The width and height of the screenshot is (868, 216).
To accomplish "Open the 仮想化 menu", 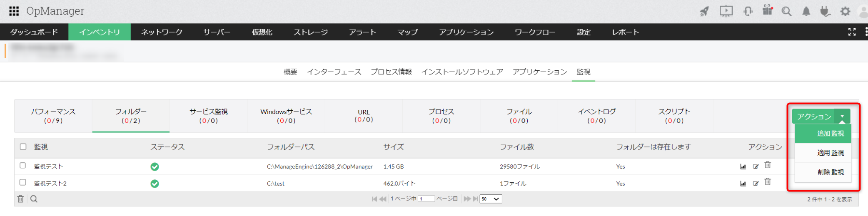I will pyautogui.click(x=262, y=32).
